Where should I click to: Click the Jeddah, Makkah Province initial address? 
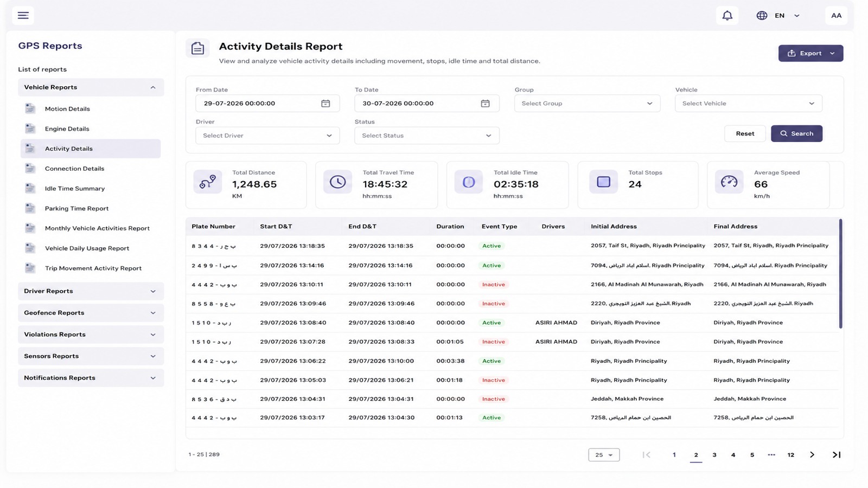pyautogui.click(x=627, y=399)
